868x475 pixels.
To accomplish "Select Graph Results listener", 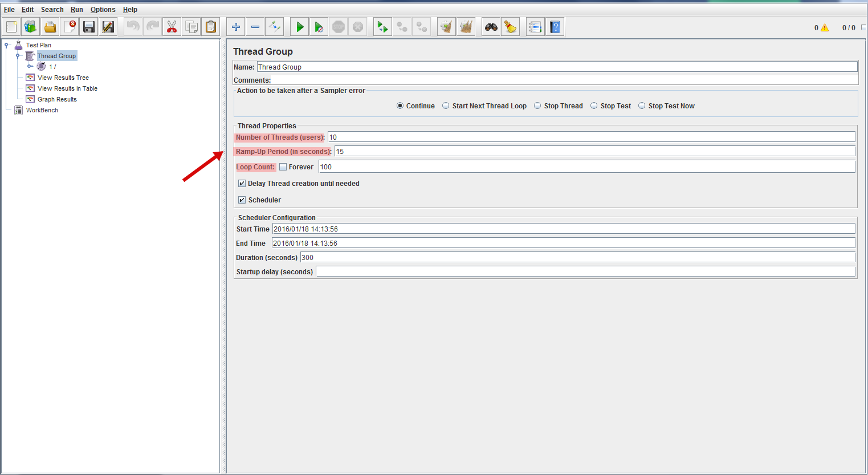I will (57, 99).
